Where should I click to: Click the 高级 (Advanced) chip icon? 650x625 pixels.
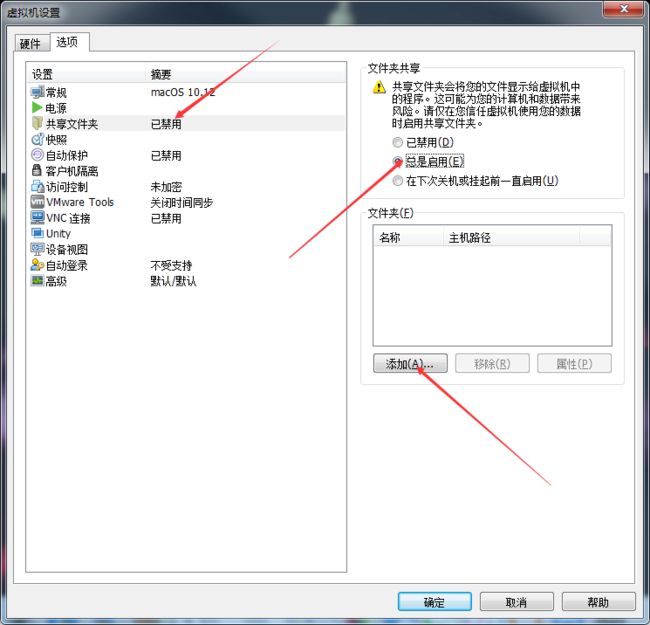pos(37,281)
